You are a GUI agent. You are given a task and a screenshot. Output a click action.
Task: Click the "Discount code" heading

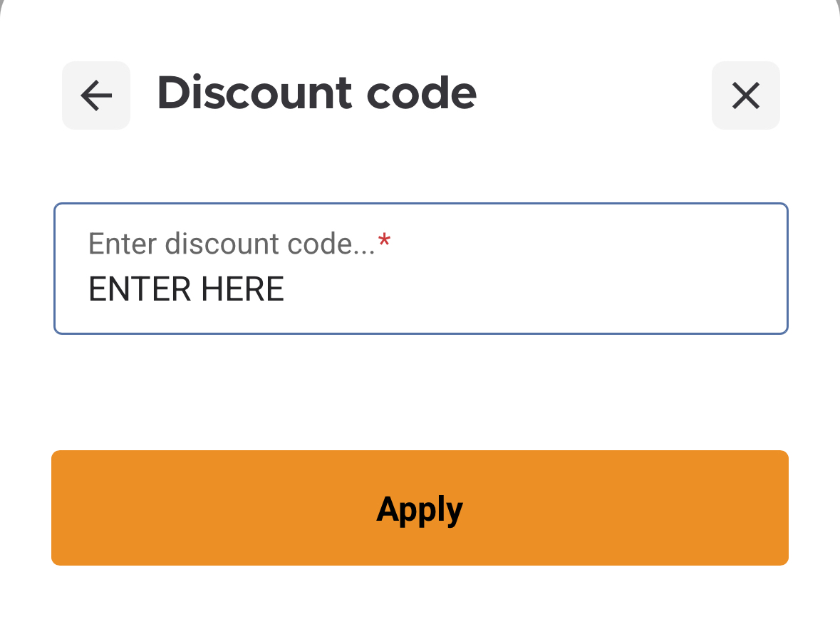[316, 93]
